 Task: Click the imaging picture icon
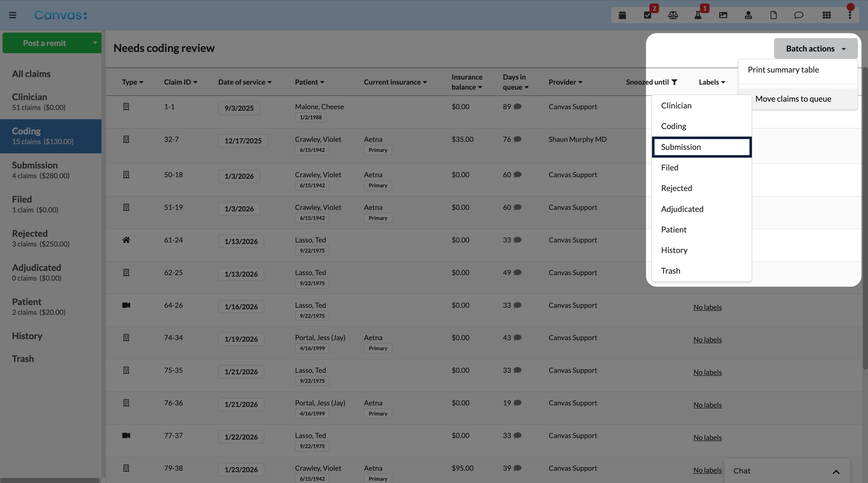[x=723, y=15]
